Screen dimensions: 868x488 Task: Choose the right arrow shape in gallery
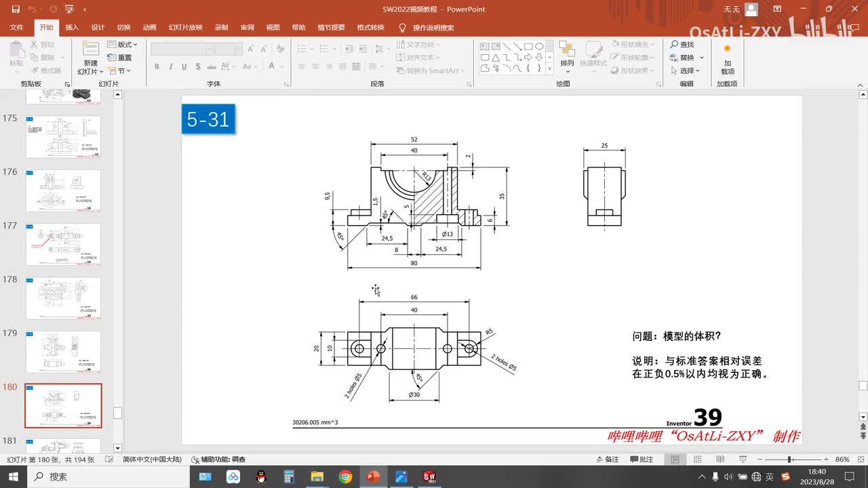(x=528, y=58)
